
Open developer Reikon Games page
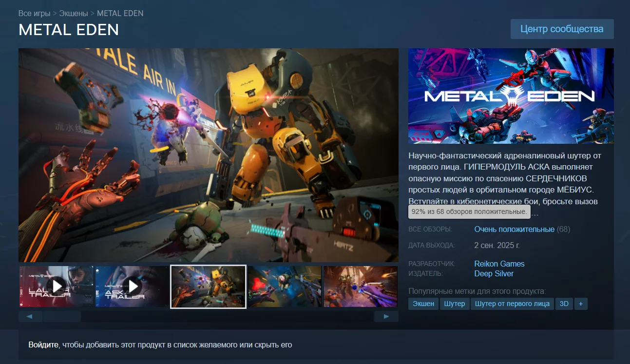tap(499, 264)
